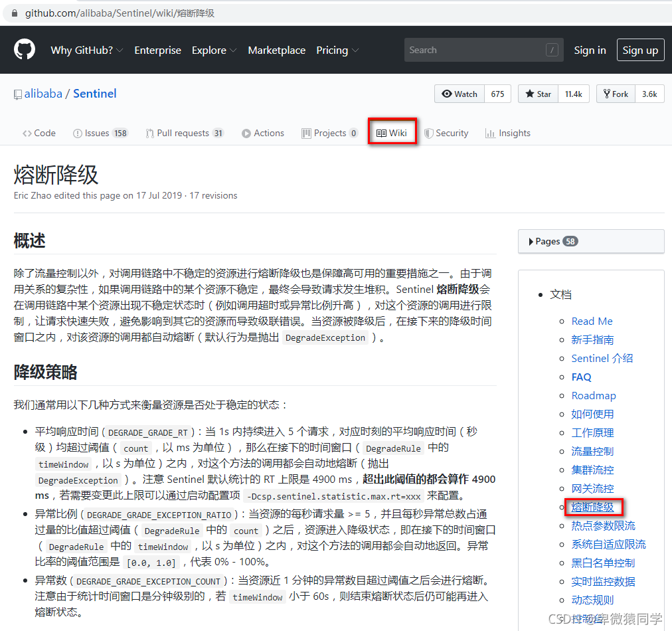The image size is (672, 631).
Task: Open the Roadmap wiki page
Action: (594, 396)
